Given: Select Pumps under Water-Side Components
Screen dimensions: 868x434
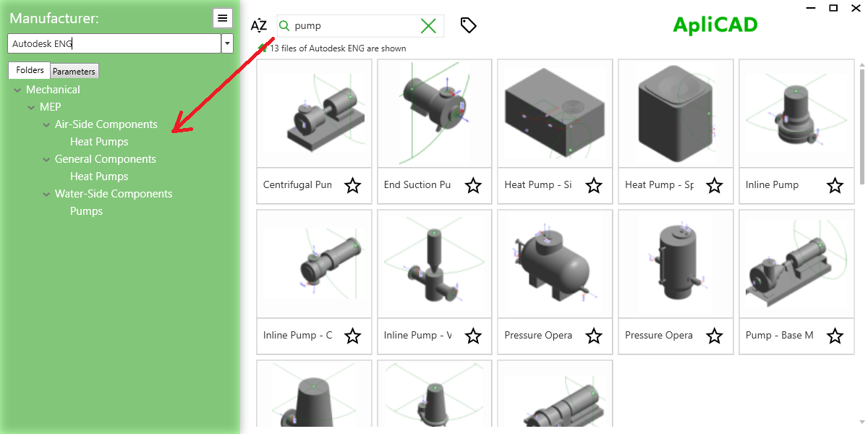Looking at the screenshot, I should point(86,210).
